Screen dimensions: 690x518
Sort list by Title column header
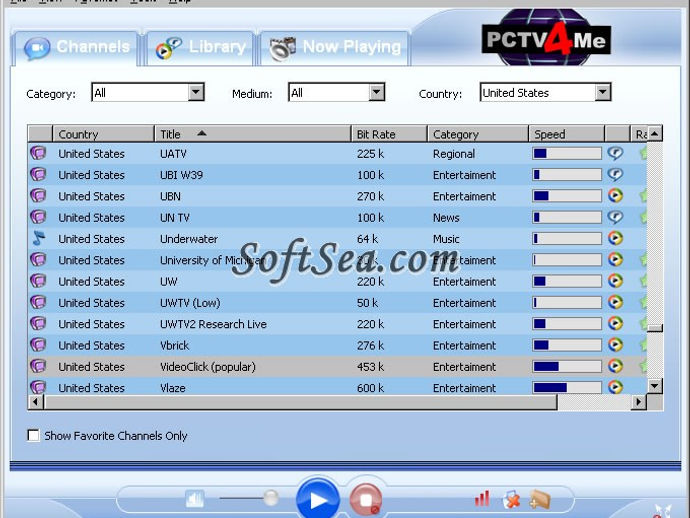point(253,134)
